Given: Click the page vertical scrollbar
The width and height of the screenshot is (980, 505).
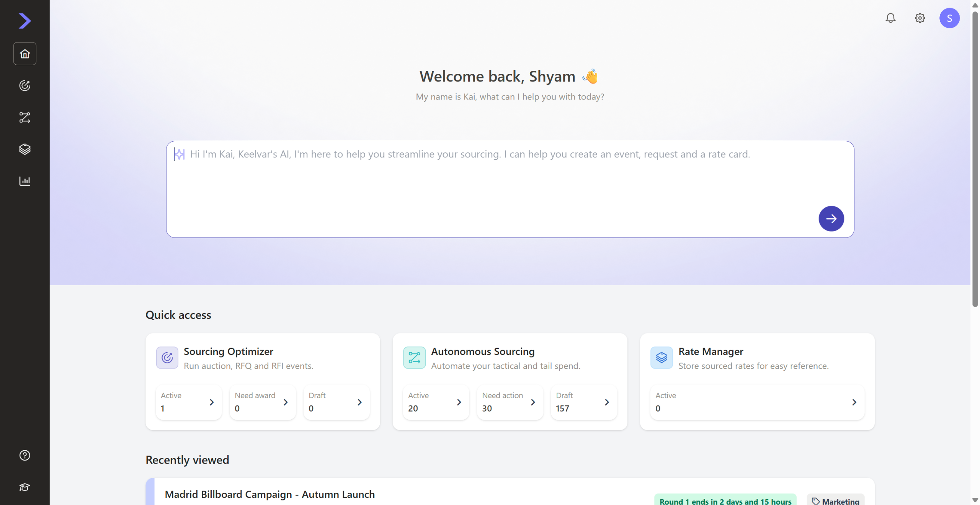Looking at the screenshot, I should point(975,159).
